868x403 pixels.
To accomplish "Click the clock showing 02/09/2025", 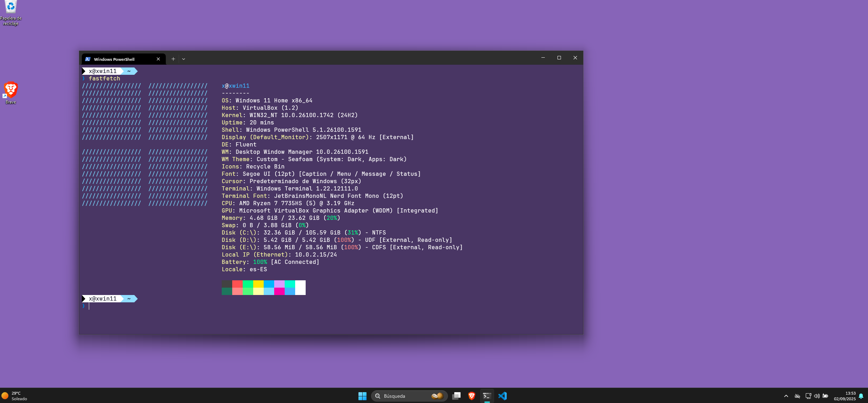I will [845, 396].
